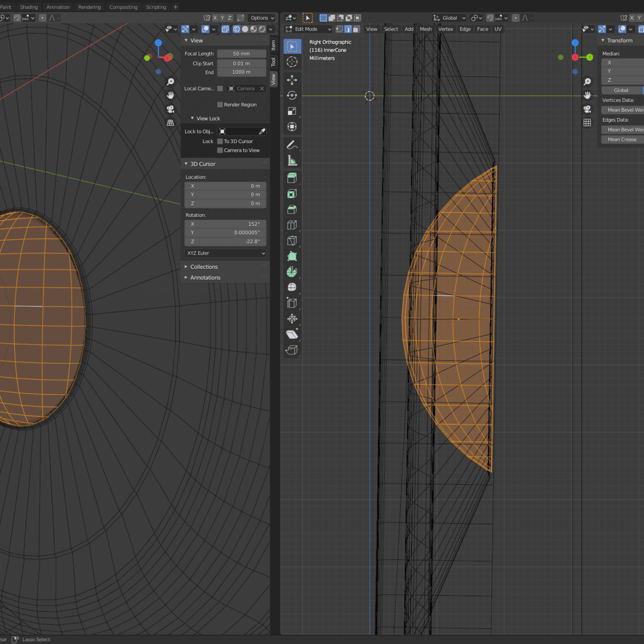Screen dimensions: 644x644
Task: Expand the Collections panel
Action: point(204,267)
